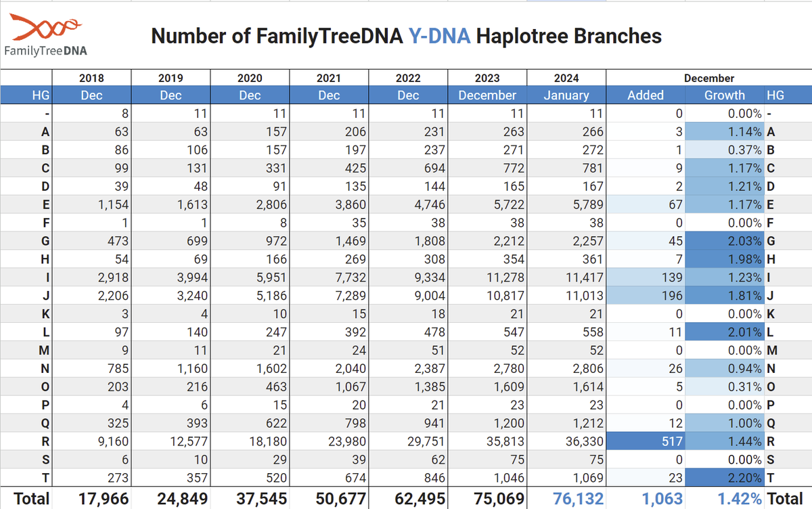
Task: Click the 1.00% growth cell for Q
Action: tap(724, 424)
